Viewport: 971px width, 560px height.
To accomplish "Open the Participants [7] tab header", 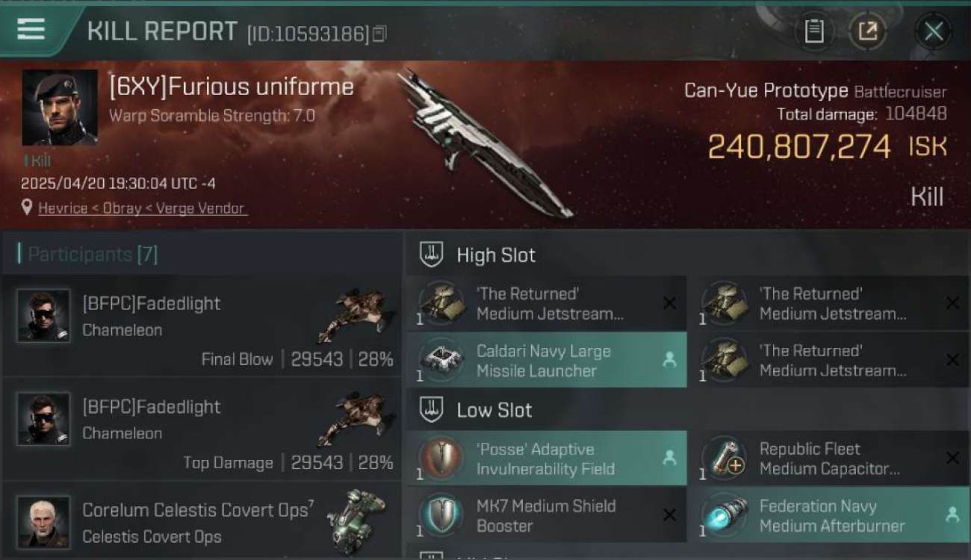I will click(89, 255).
